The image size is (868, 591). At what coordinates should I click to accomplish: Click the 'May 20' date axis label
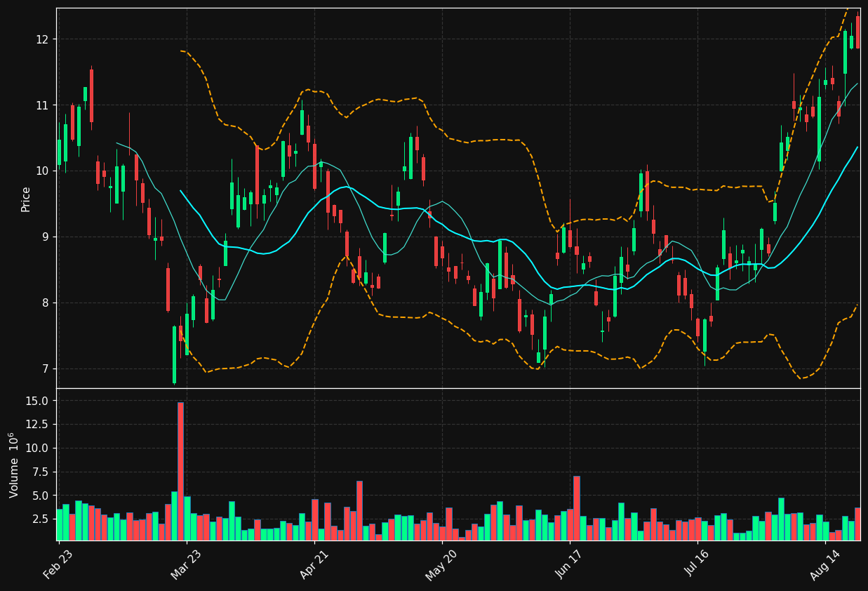[x=441, y=564]
